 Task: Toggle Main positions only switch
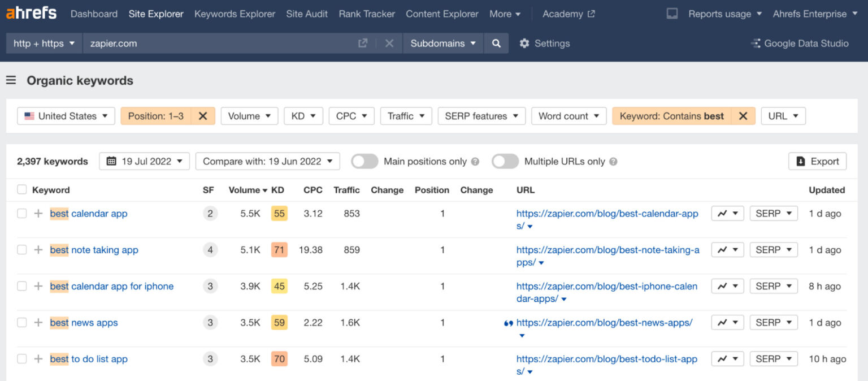364,162
